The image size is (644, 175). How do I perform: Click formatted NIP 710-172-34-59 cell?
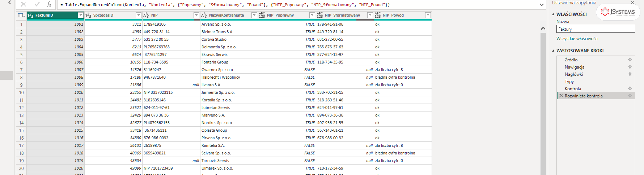click(345, 168)
